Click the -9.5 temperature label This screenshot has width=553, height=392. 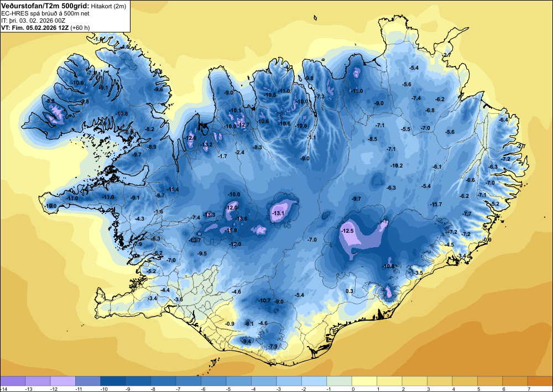pos(202,253)
